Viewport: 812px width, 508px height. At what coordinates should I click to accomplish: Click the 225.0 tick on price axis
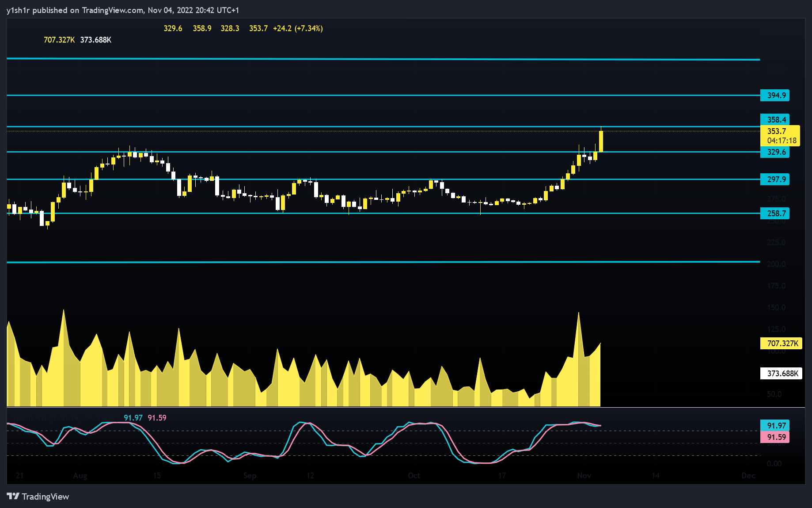point(776,243)
